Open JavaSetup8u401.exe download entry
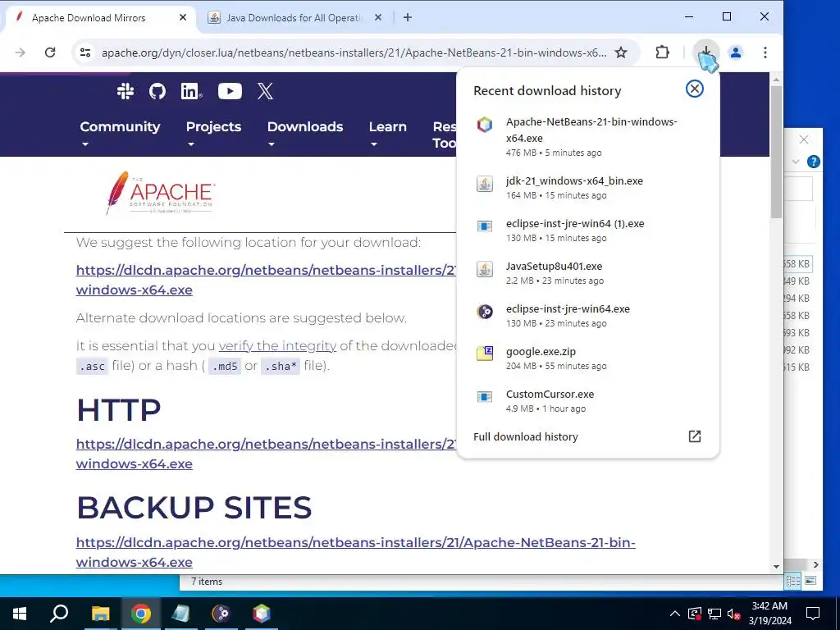This screenshot has height=630, width=840. click(587, 272)
